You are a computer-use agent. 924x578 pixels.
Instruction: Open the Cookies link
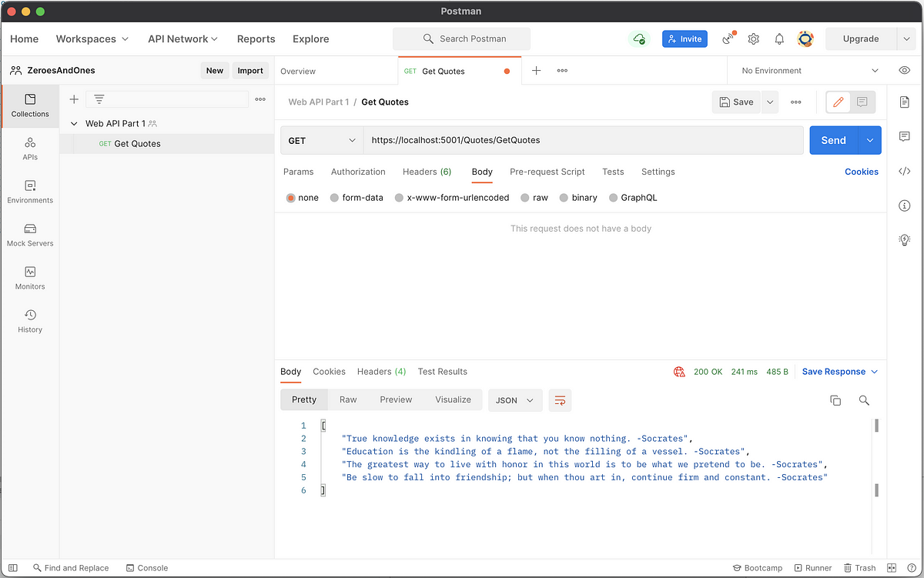tap(862, 172)
